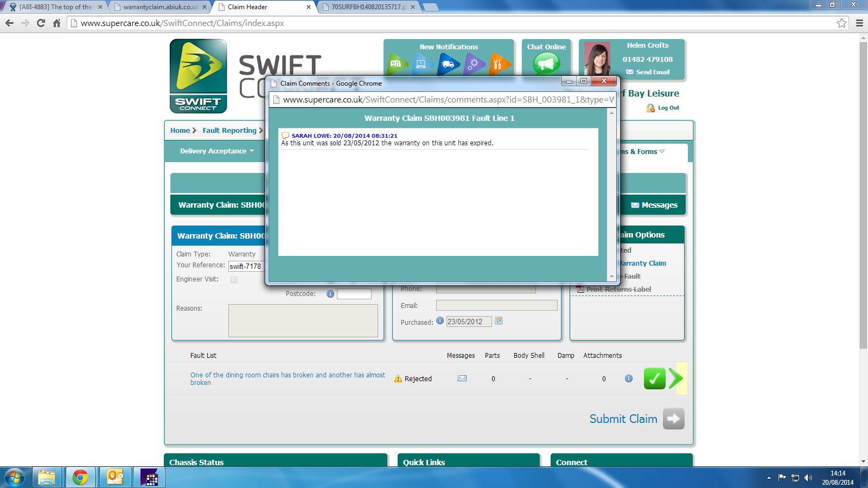Open the fault messages envelope icon
Viewport: 868px width, 488px height.
coord(462,378)
